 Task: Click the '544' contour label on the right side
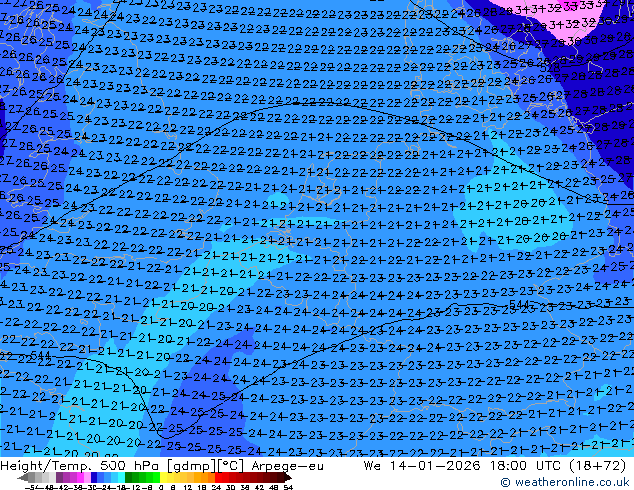coord(519,304)
